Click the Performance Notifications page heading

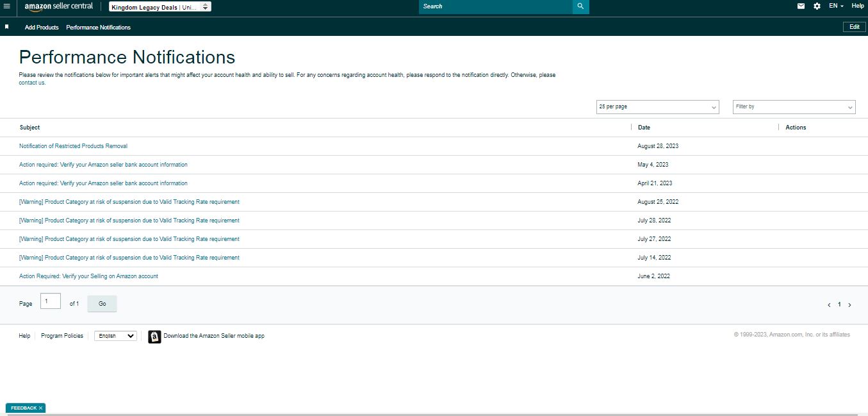pos(127,57)
